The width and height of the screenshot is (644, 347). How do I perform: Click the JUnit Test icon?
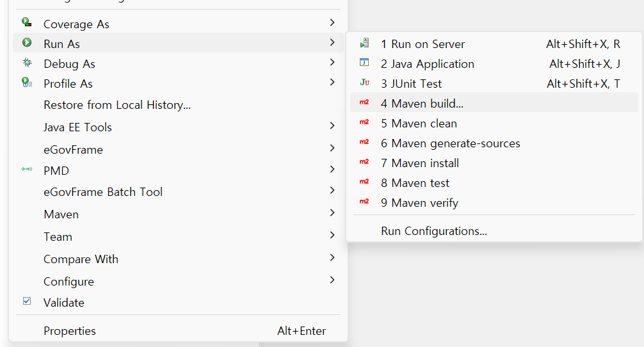click(364, 83)
